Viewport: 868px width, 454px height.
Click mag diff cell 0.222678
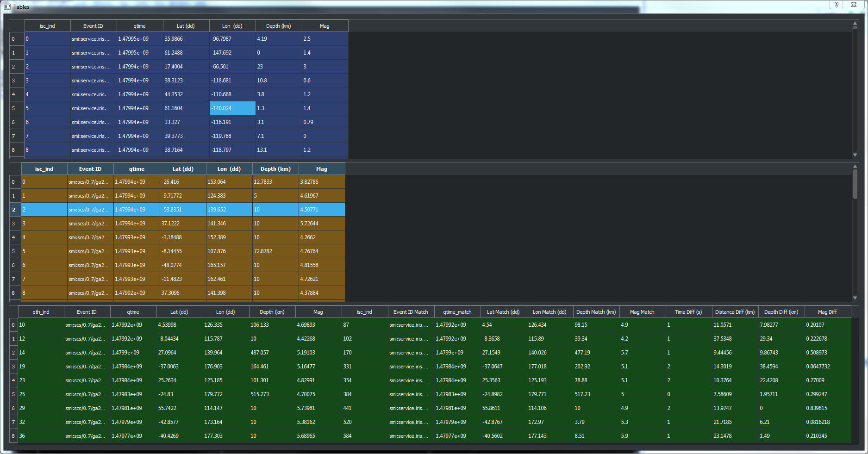coord(828,339)
